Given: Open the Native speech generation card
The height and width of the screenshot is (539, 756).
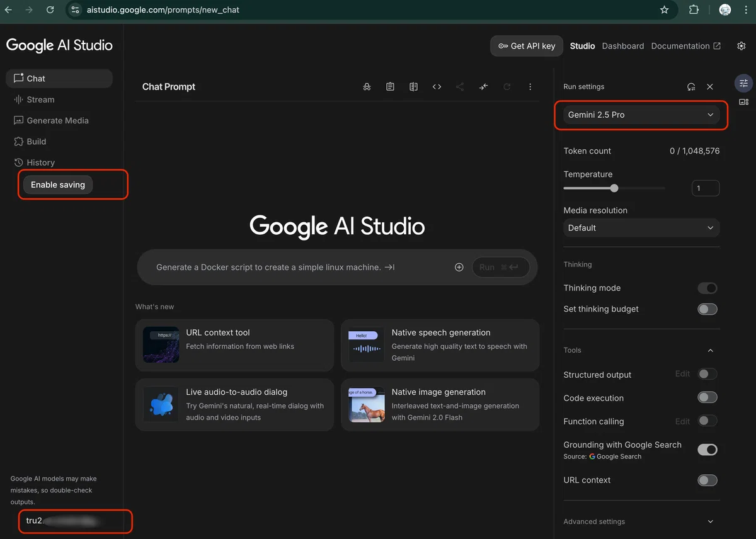Looking at the screenshot, I should 440,345.
